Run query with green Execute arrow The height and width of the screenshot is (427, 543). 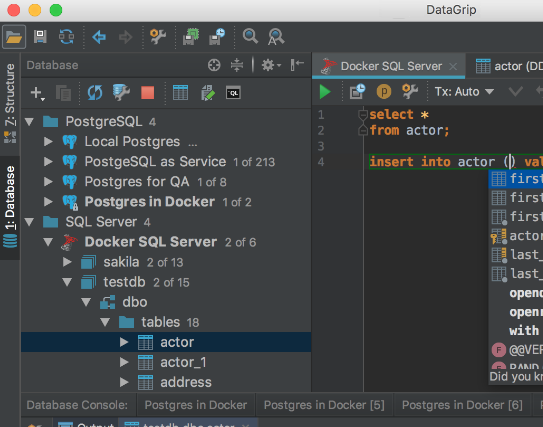click(324, 92)
